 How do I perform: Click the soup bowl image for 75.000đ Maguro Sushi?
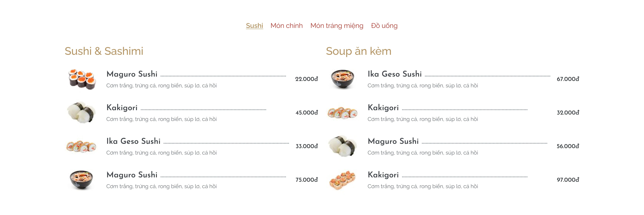[81, 180]
